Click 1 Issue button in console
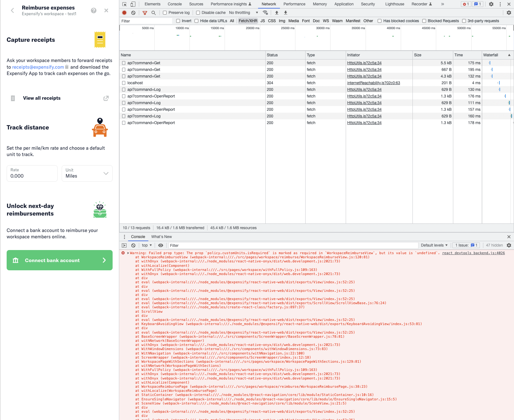This screenshot has width=514, height=420. (466, 245)
